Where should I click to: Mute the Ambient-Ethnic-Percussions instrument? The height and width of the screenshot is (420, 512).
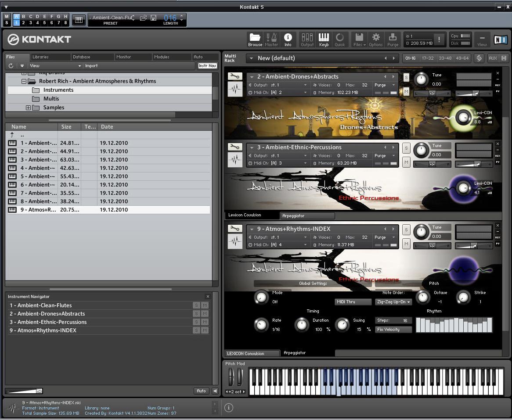pyautogui.click(x=406, y=162)
